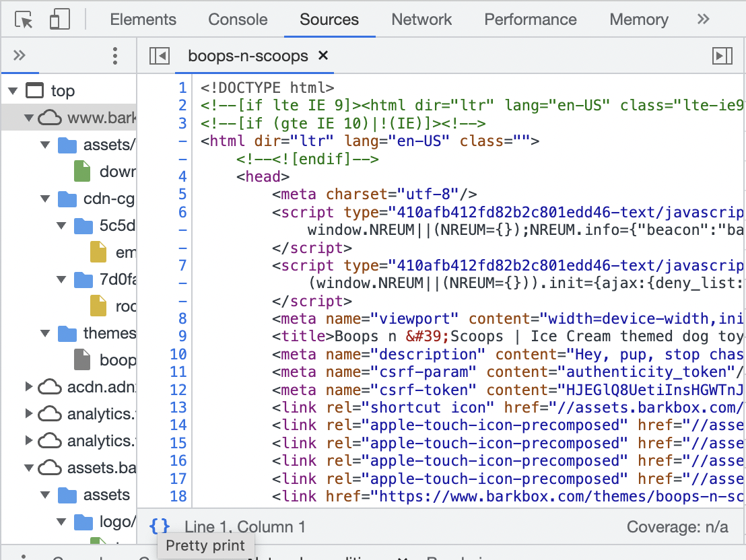Select the themes folder icon
746x560 pixels.
[67, 334]
